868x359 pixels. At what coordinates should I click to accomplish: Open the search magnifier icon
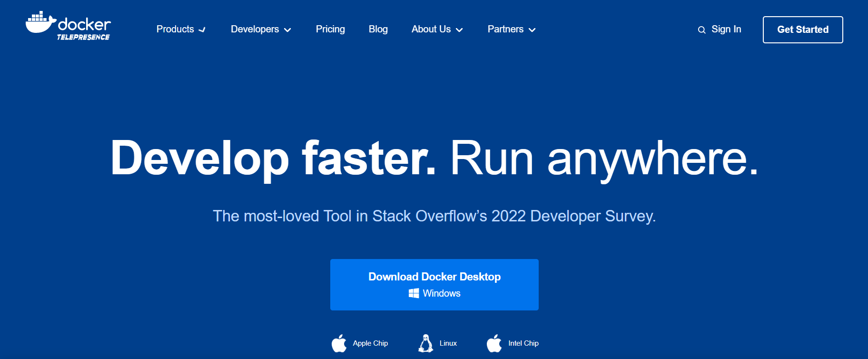701,30
